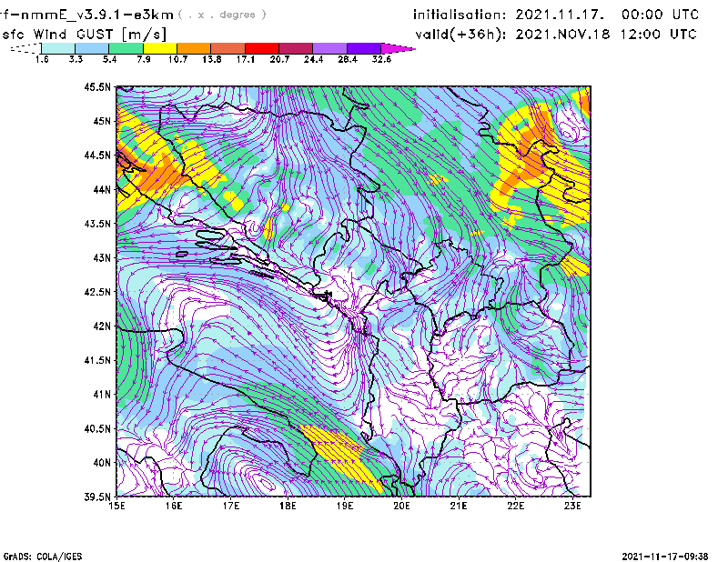Click the legend value 17.1

[x=245, y=59]
